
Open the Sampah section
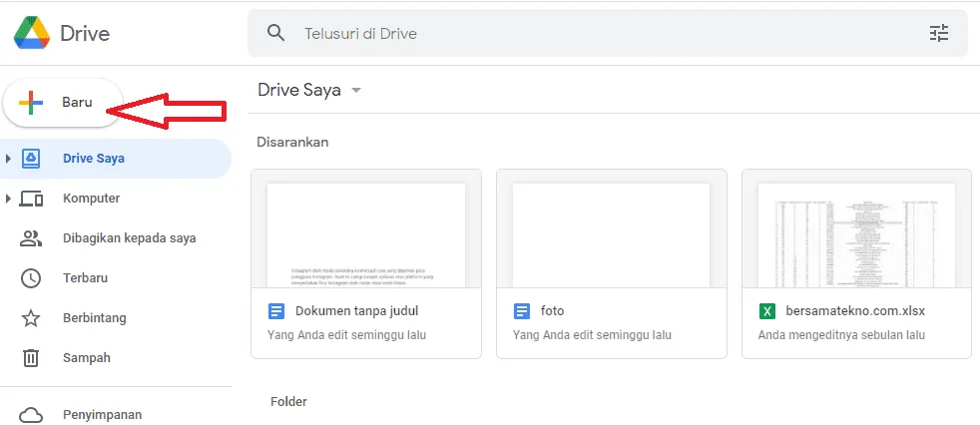[x=116, y=358]
